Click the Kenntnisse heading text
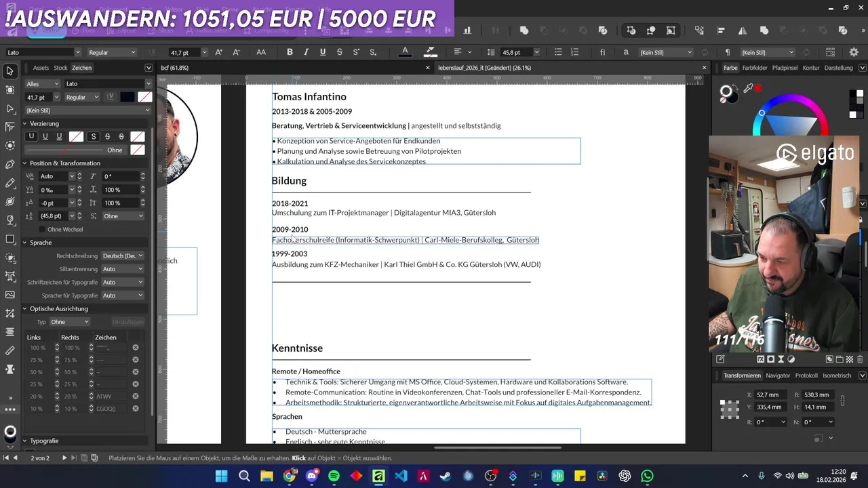868x488 pixels. [297, 348]
